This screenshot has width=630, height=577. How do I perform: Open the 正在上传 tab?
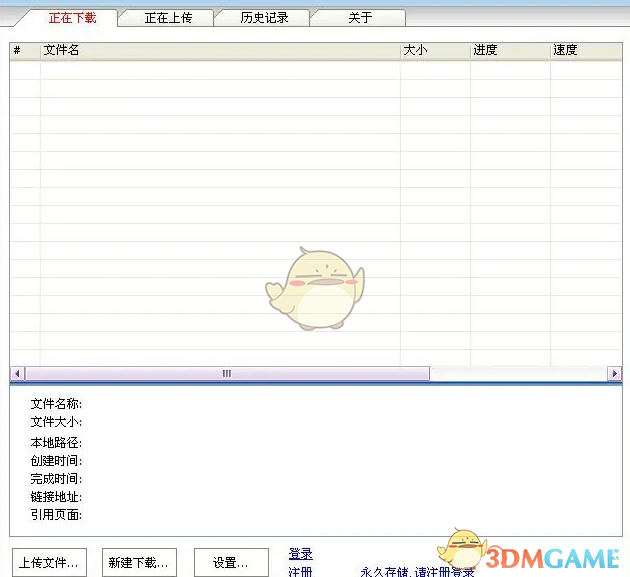coord(168,18)
